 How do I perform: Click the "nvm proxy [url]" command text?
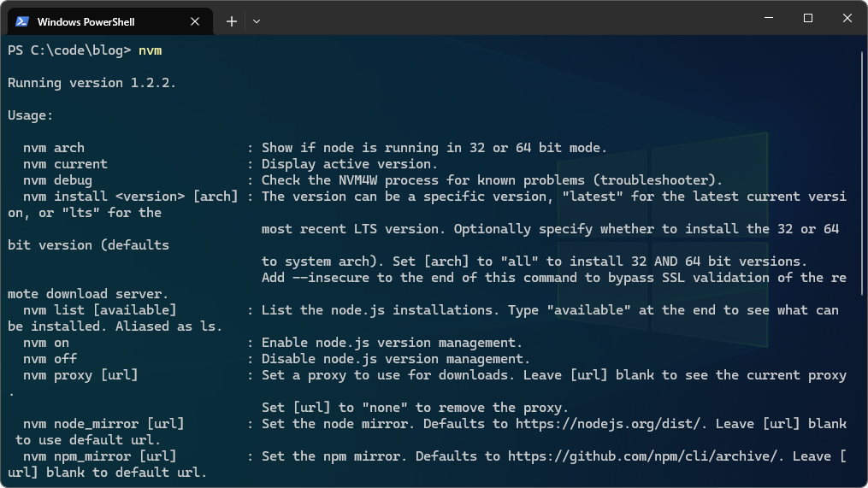(x=80, y=375)
